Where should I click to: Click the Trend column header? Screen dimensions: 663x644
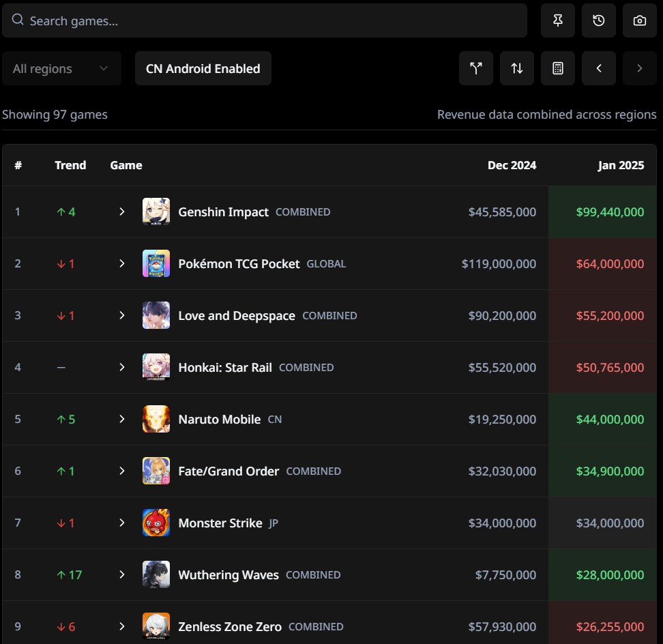click(70, 165)
